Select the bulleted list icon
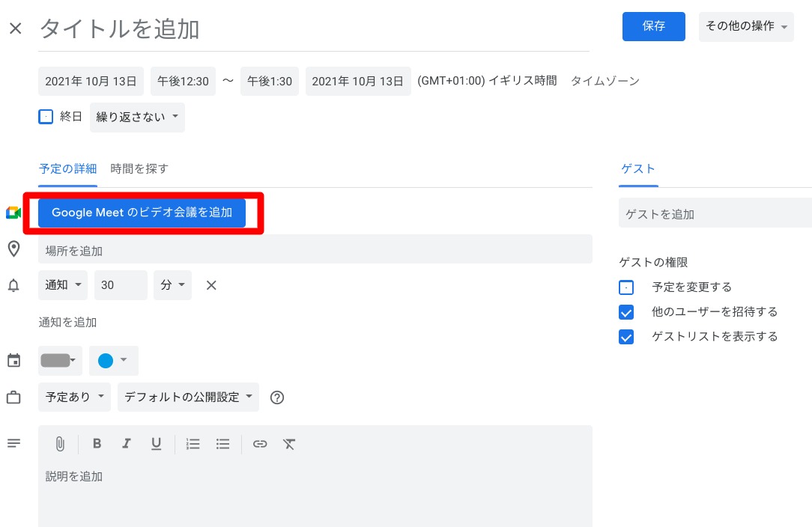 pyautogui.click(x=222, y=444)
